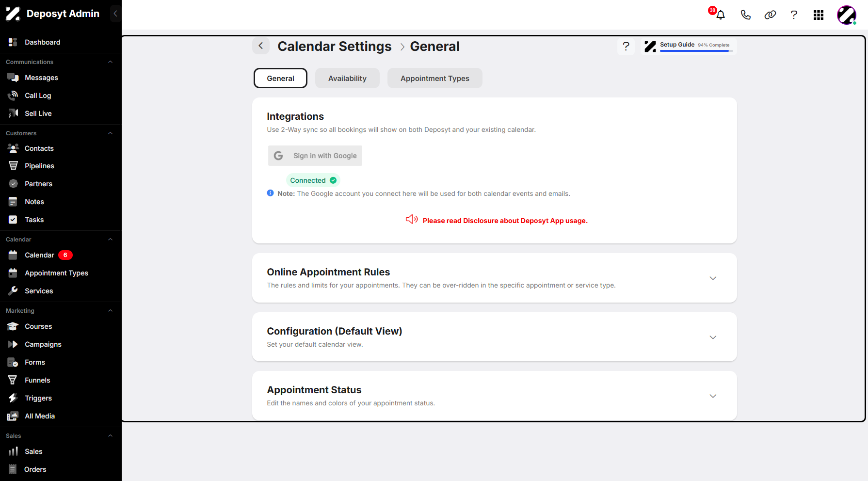Click the Courses graduation cap icon
The width and height of the screenshot is (868, 481).
(13, 326)
